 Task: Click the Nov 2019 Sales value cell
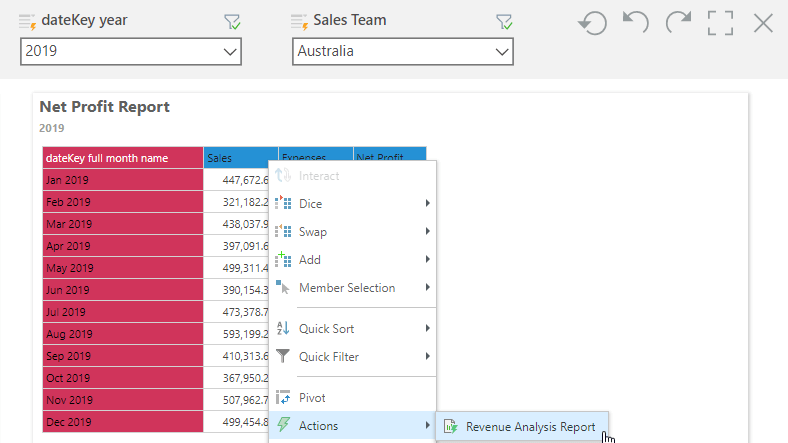pos(236,400)
